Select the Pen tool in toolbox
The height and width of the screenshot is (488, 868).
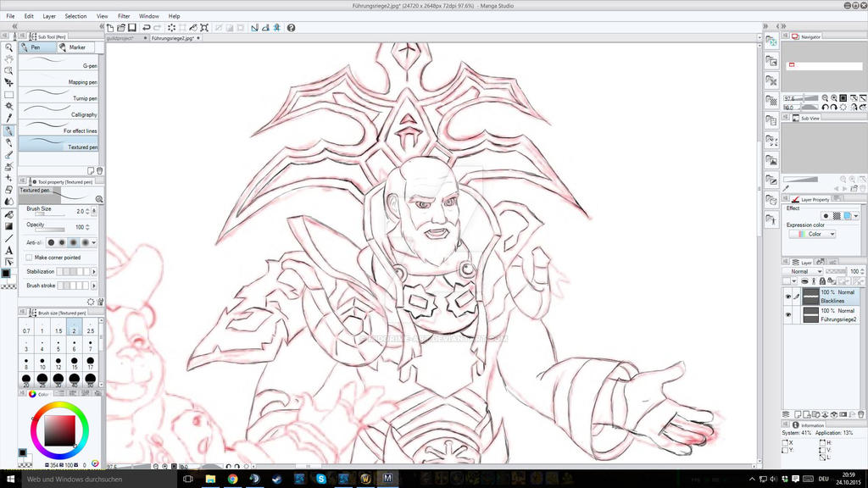[8, 130]
